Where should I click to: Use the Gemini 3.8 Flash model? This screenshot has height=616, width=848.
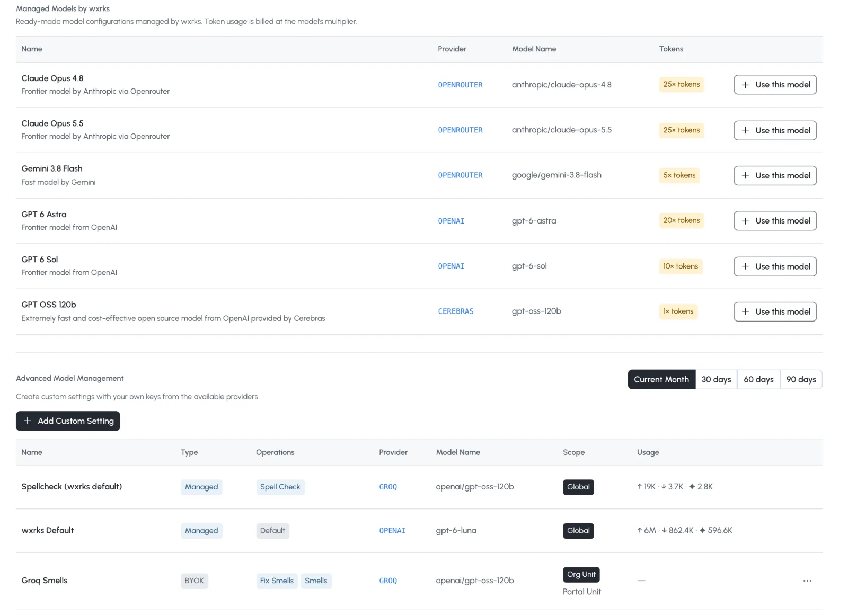(x=775, y=175)
